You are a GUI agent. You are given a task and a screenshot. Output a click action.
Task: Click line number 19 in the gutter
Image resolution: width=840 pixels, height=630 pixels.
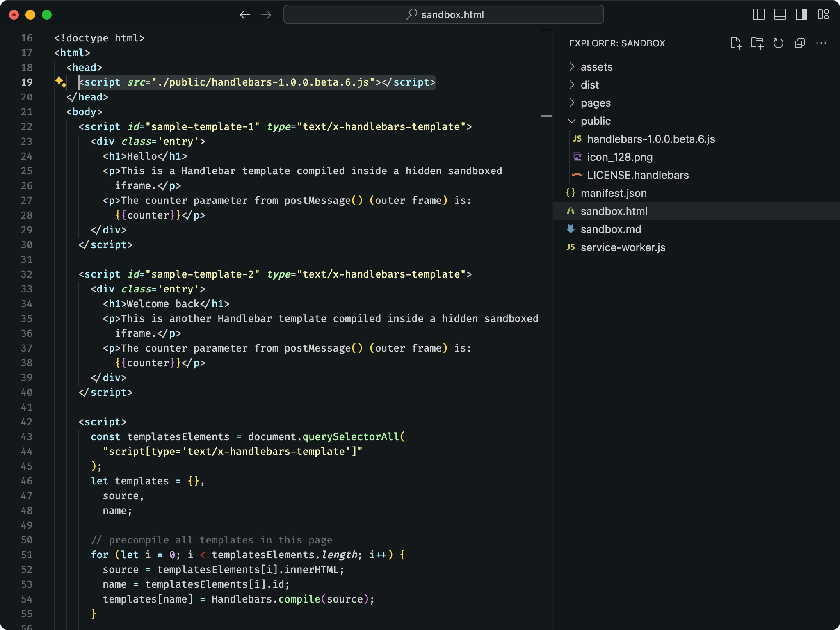click(x=27, y=82)
